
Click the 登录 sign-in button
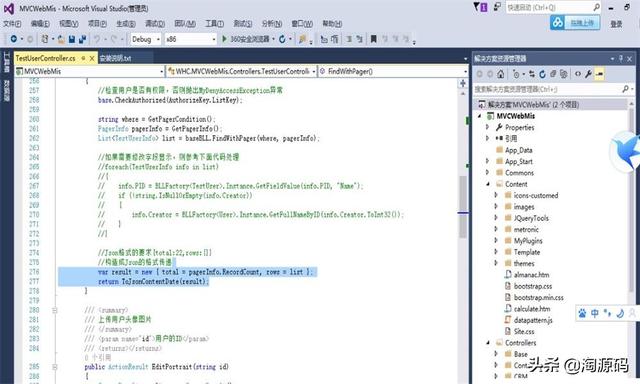pyautogui.click(x=616, y=24)
